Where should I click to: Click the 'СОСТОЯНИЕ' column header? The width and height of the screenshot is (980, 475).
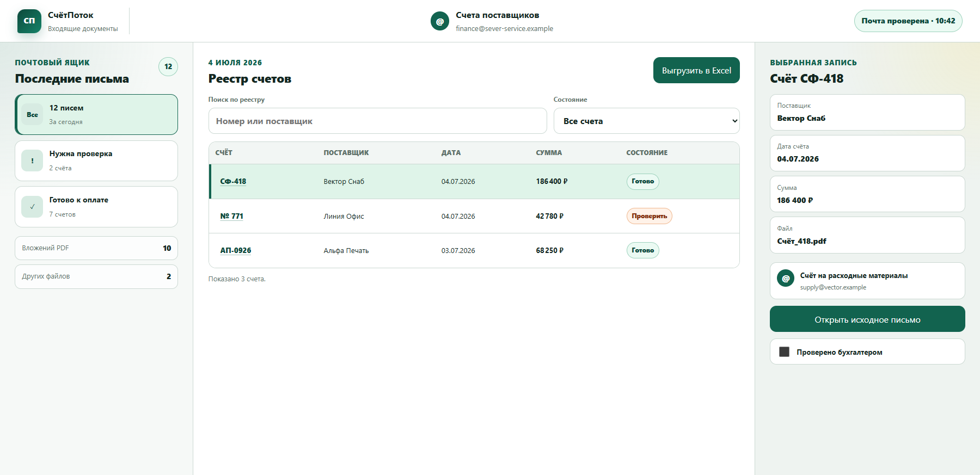tap(647, 153)
